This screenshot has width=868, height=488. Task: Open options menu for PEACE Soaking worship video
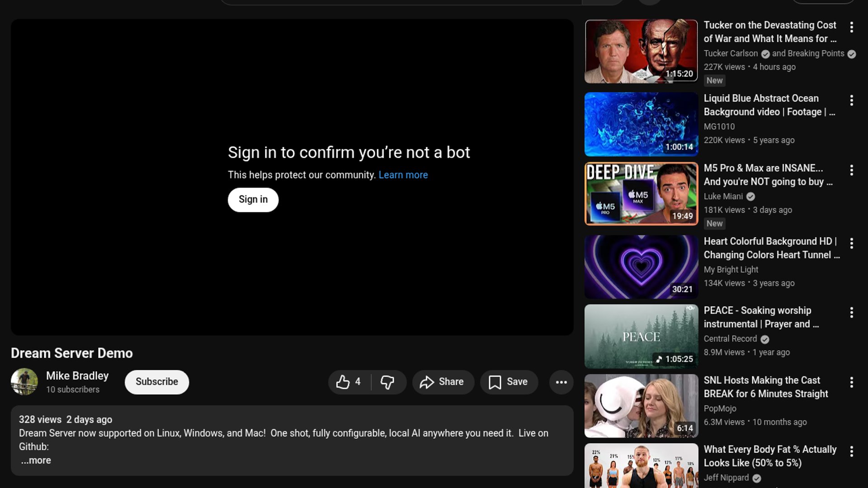point(851,313)
